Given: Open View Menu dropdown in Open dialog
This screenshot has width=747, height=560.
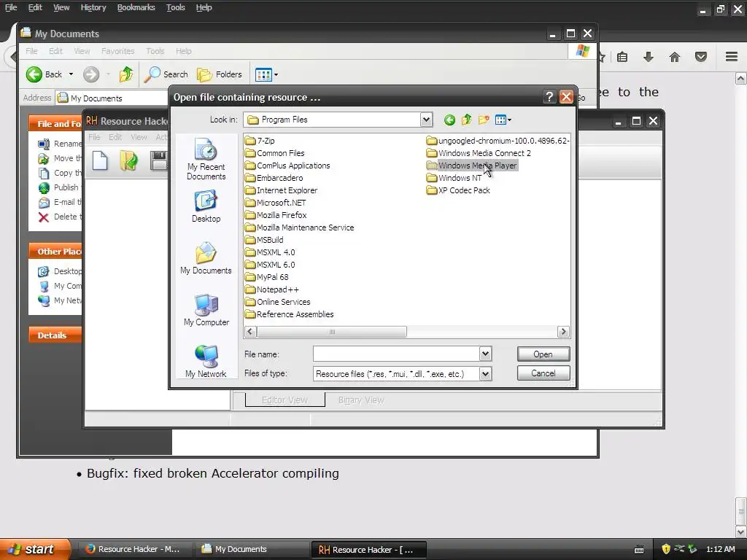Looking at the screenshot, I should 503,120.
